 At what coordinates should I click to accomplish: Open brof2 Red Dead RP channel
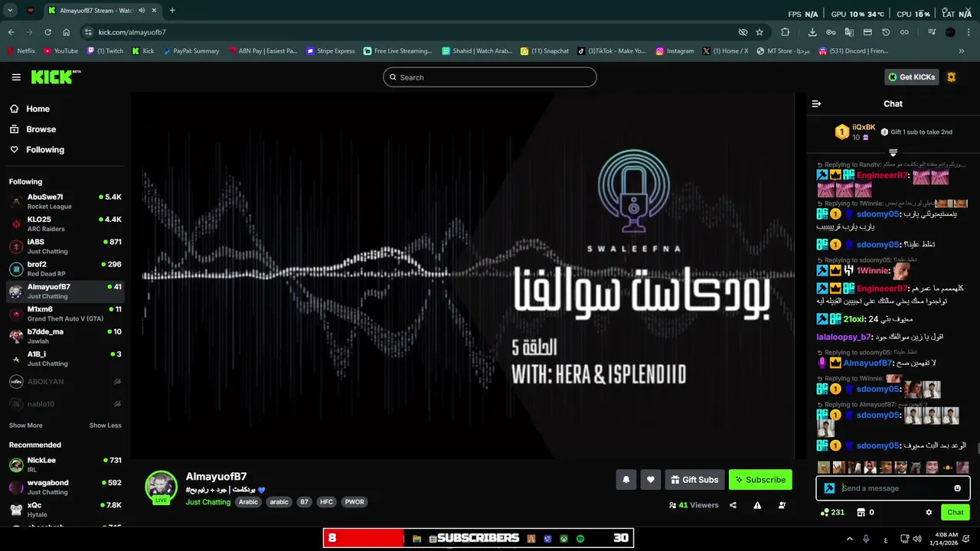coord(65,269)
